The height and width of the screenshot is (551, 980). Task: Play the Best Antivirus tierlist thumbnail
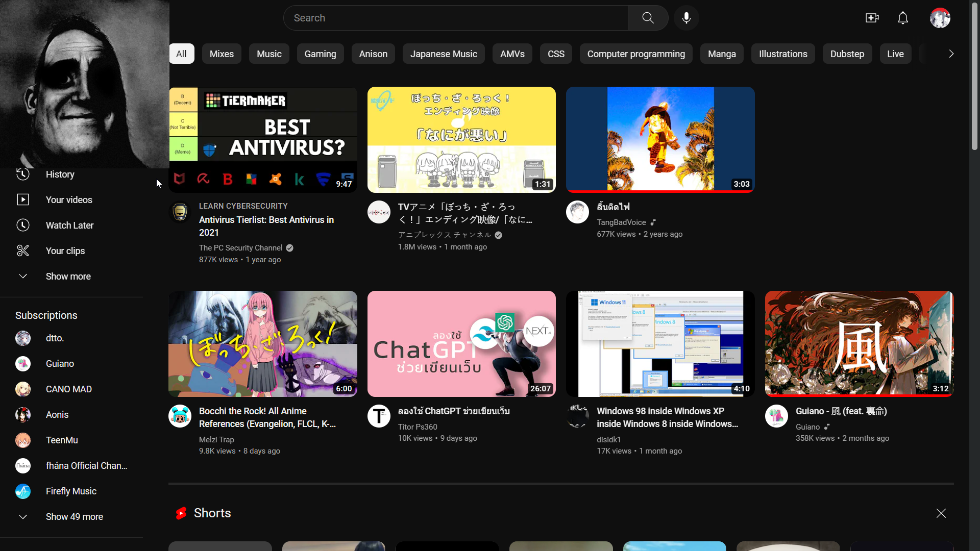263,139
